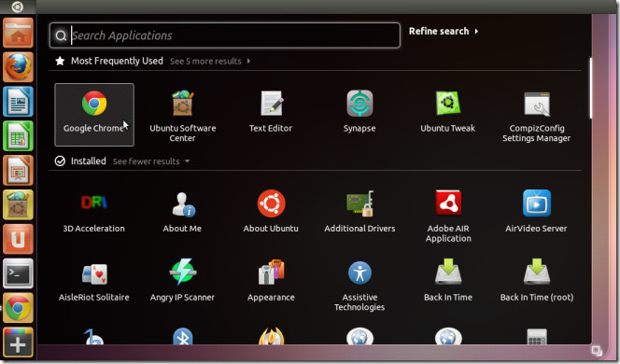Launch Firefox from the launcher

coord(18,67)
